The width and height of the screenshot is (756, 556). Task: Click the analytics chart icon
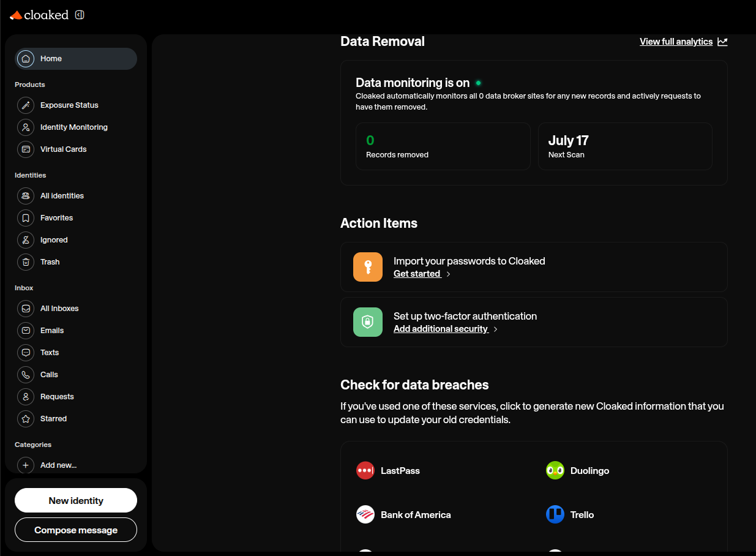(x=722, y=42)
